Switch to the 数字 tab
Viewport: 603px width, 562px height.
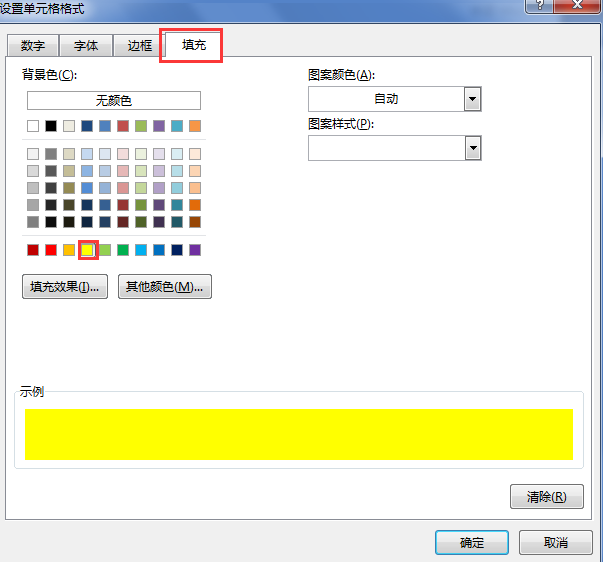pos(33,46)
